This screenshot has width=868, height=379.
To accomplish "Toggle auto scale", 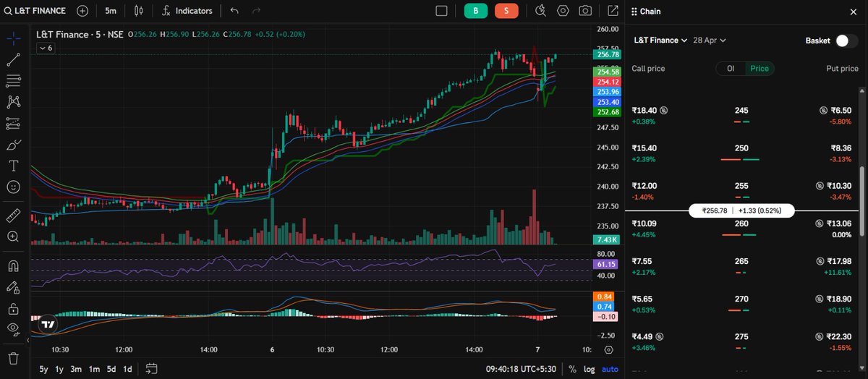I will pos(610,369).
